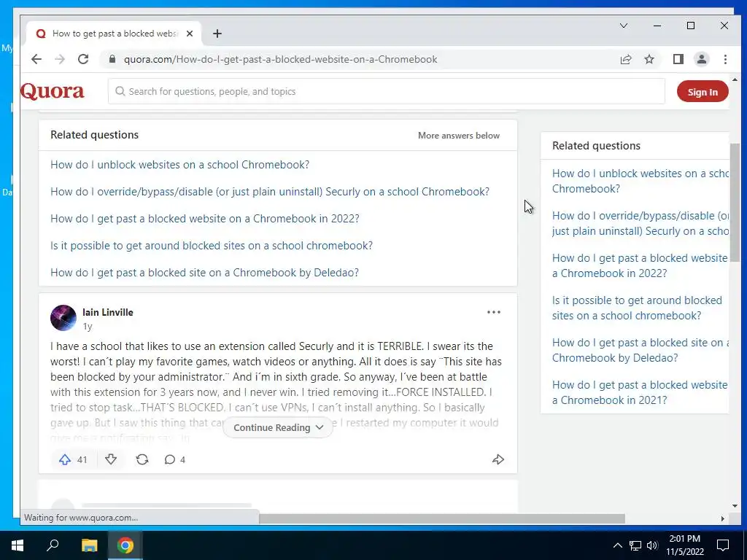Open the Chrome three-dot menu
The width and height of the screenshot is (747, 560).
pos(725,59)
